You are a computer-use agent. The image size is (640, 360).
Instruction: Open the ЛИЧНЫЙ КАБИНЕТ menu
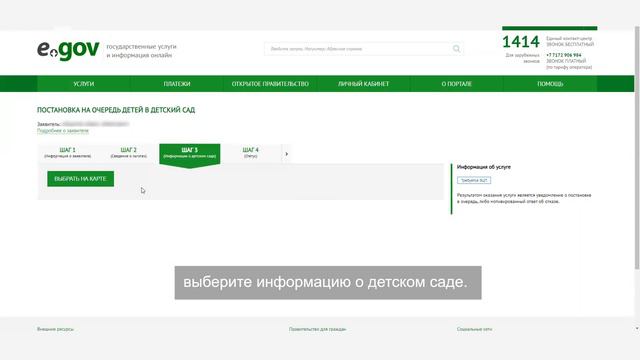tap(363, 84)
